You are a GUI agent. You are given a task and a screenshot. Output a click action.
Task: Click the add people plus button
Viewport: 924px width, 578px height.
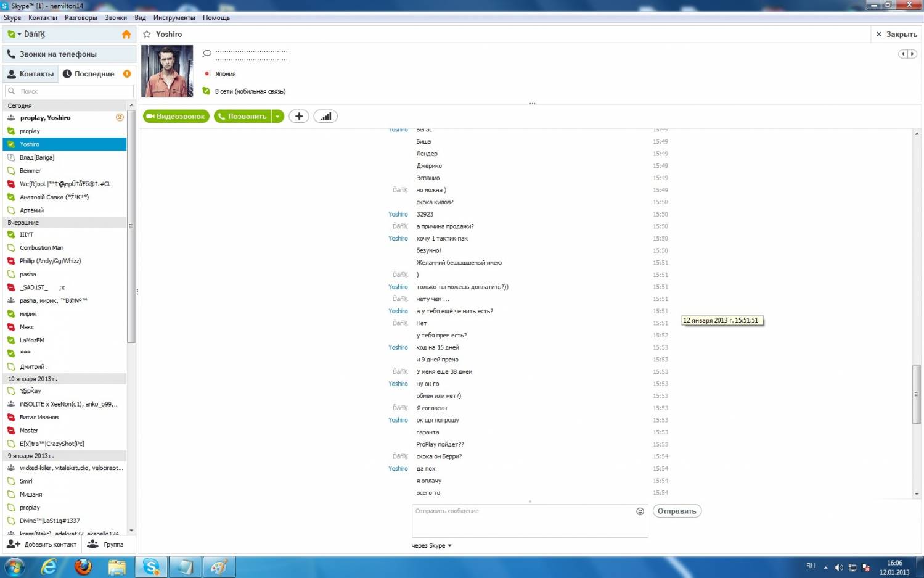pyautogui.click(x=299, y=116)
